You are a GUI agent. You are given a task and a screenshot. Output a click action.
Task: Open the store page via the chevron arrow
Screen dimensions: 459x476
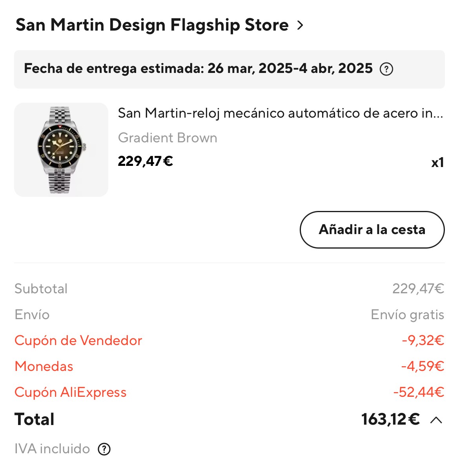[x=300, y=25]
